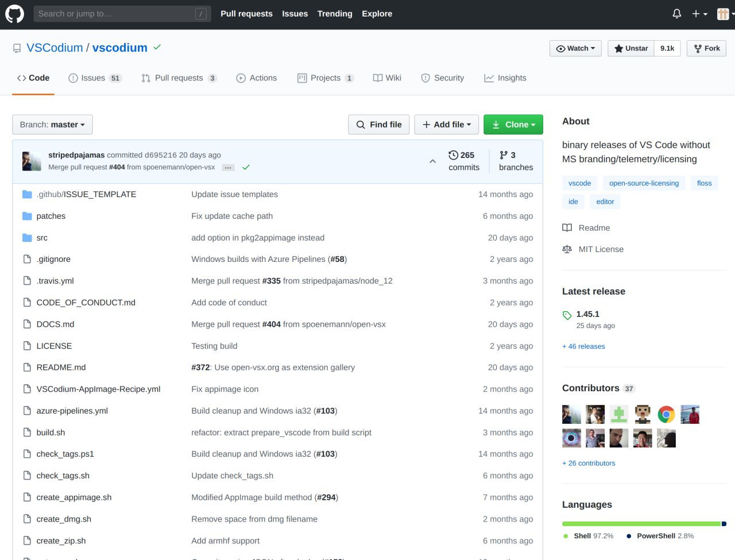The height and width of the screenshot is (560, 735).
Task: Open Trending in the top navigation
Action: click(335, 14)
